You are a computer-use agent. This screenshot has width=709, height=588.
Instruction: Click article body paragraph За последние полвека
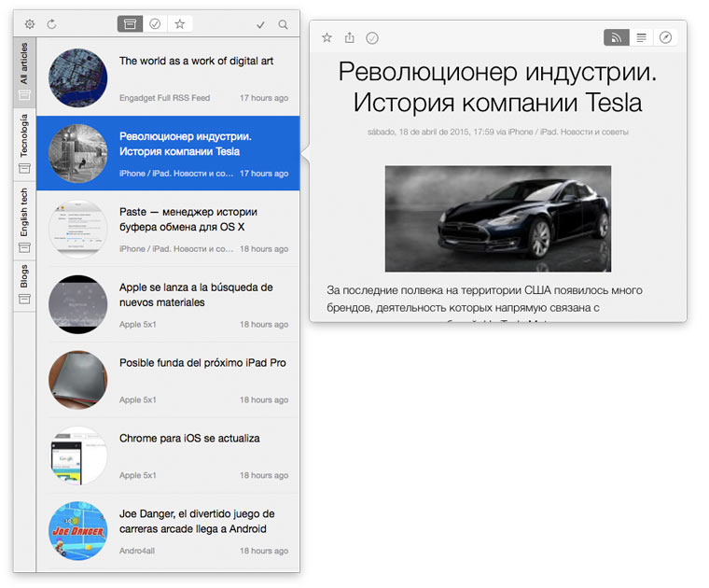(x=484, y=299)
